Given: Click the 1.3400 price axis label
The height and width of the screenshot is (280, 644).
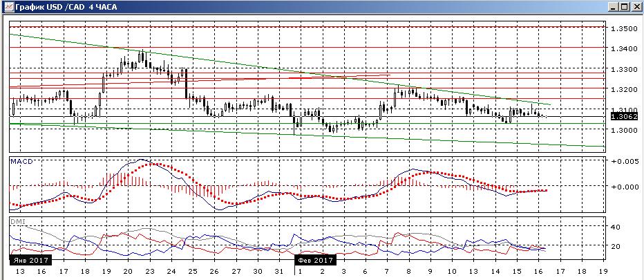Looking at the screenshot, I should point(624,49).
